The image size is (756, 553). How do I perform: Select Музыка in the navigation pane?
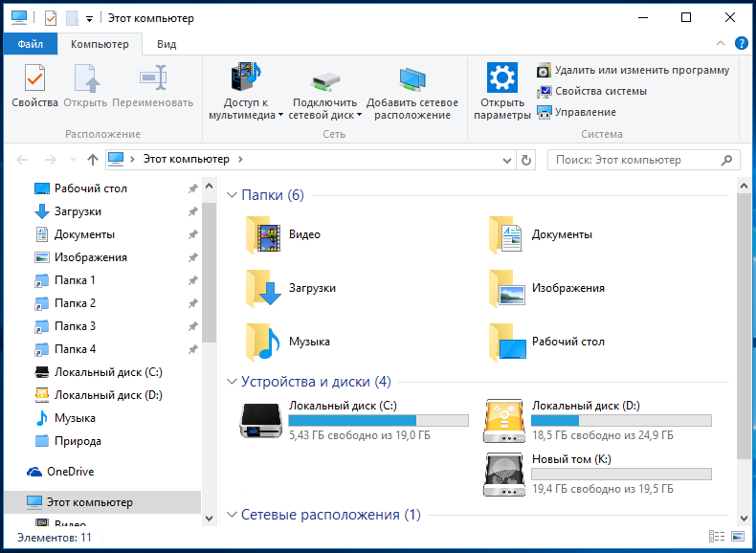pyautogui.click(x=65, y=418)
